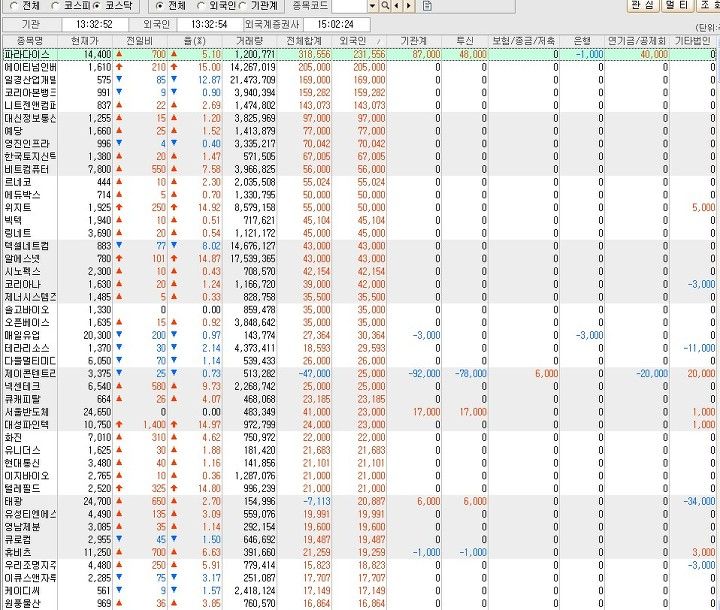Select the 예당 stock row
This screenshot has height=610, width=720.
click(360, 131)
